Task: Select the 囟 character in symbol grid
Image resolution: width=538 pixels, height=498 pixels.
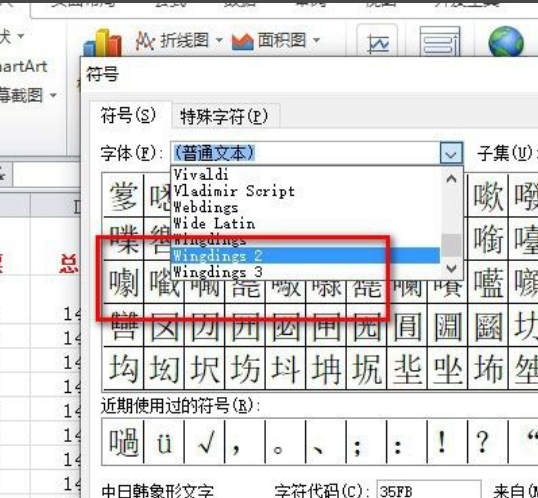Action: [164, 325]
